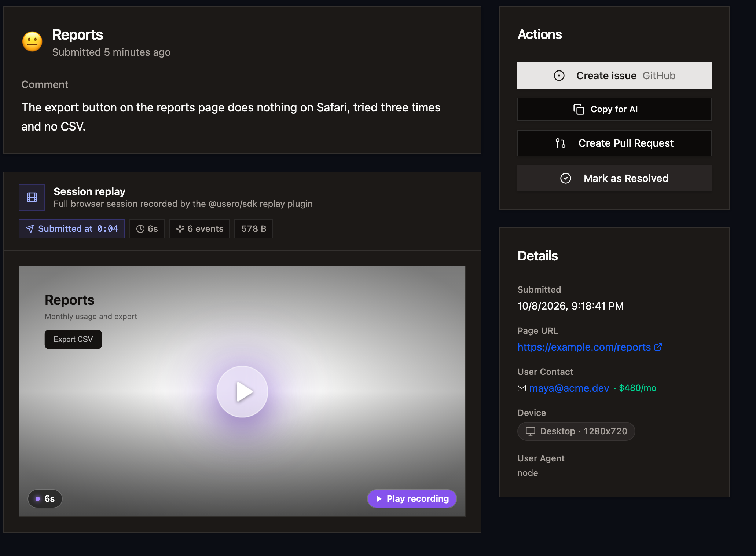This screenshot has height=556, width=756.
Task: Click the Create issue GitHub button
Action: pos(614,76)
